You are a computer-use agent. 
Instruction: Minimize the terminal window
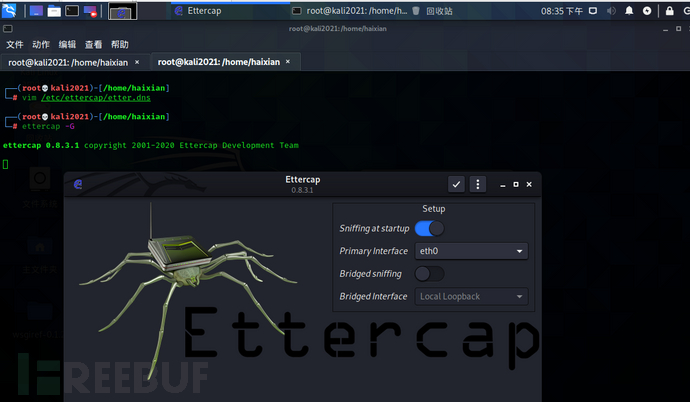(x=665, y=29)
